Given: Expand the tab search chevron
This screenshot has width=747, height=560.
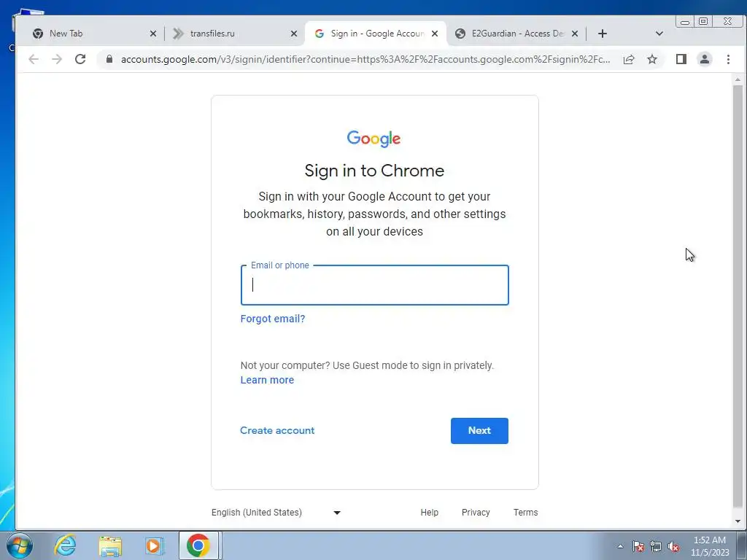Looking at the screenshot, I should (659, 34).
